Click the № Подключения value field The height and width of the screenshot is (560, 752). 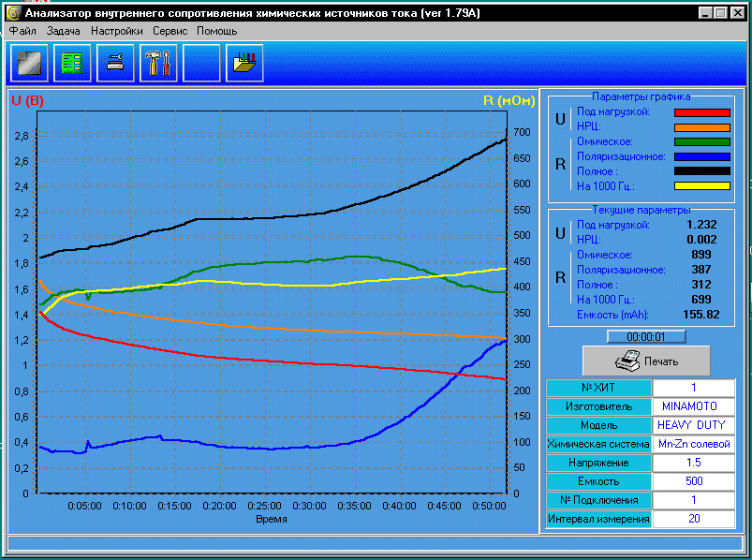pyautogui.click(x=694, y=499)
